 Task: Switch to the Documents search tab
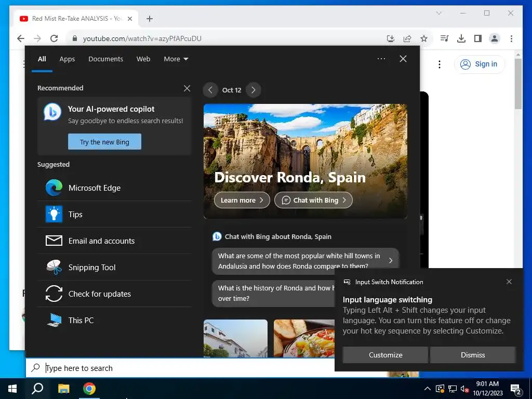point(105,59)
